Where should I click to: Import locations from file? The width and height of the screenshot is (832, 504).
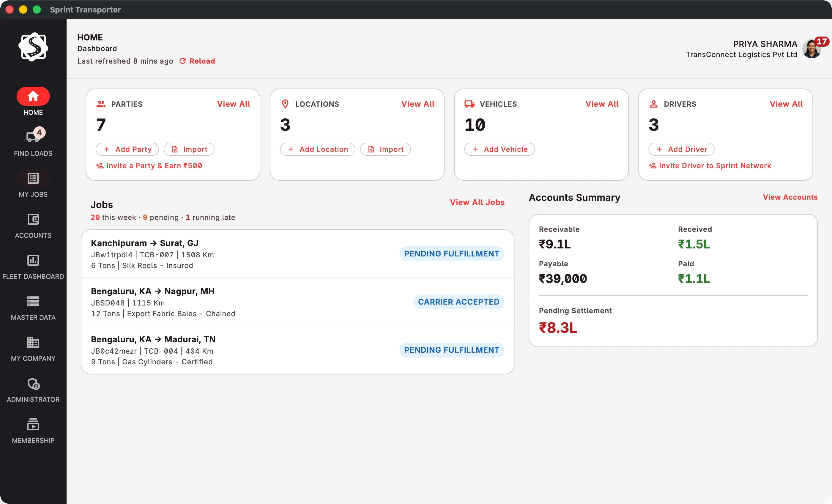coord(386,149)
